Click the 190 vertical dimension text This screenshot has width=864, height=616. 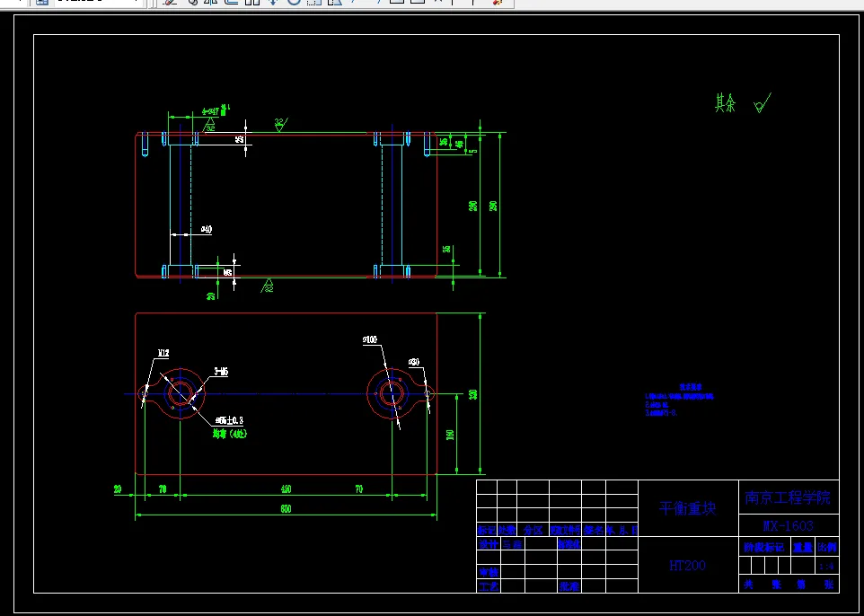(x=450, y=436)
